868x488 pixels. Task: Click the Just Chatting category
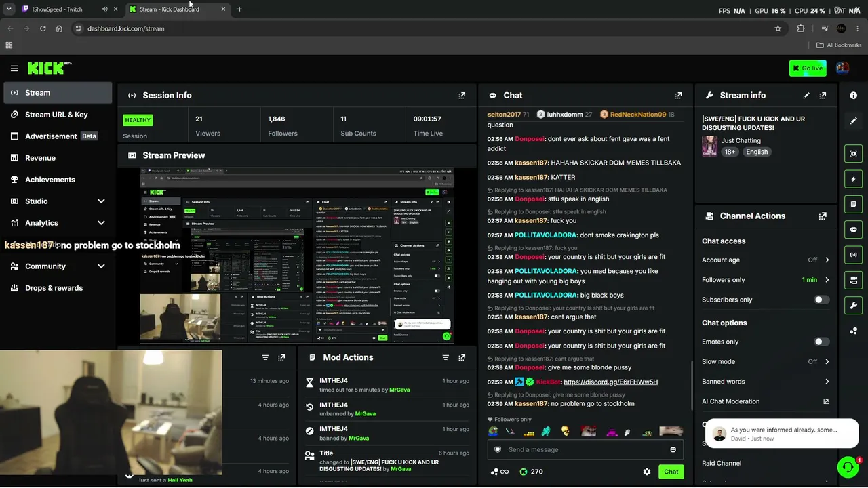(x=741, y=141)
